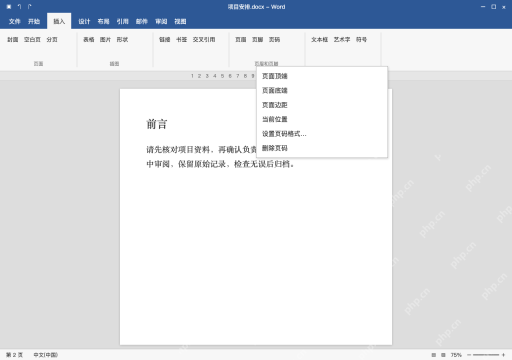Click the Undo arrow icon
This screenshot has height=360, width=512.
(19, 7)
